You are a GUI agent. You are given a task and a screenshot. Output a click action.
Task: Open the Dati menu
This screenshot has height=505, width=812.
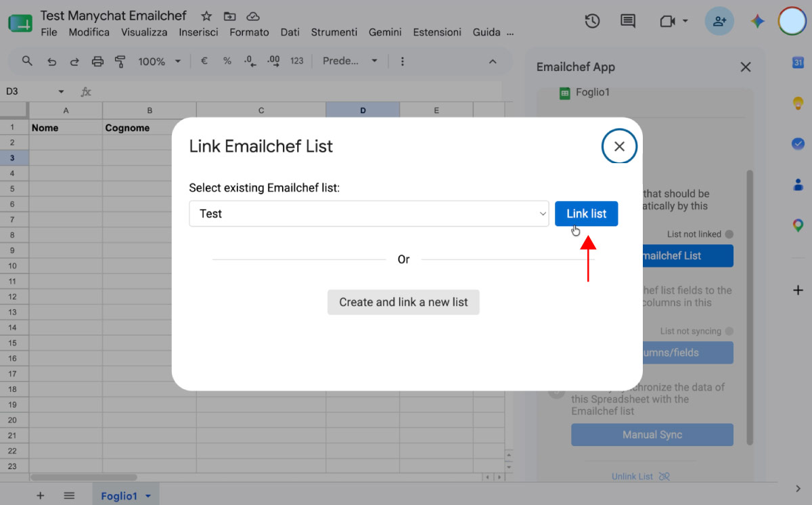pos(290,32)
